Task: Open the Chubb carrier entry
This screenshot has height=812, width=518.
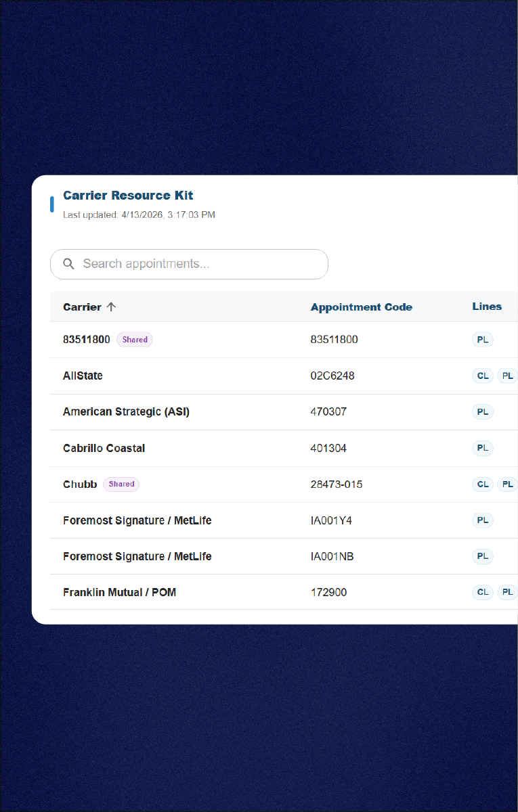Action: coord(80,484)
